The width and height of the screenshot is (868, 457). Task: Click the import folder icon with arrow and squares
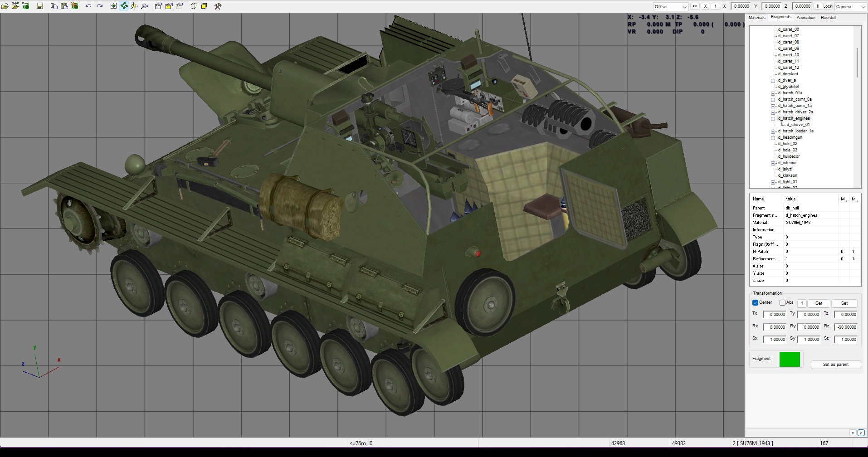point(15,6)
